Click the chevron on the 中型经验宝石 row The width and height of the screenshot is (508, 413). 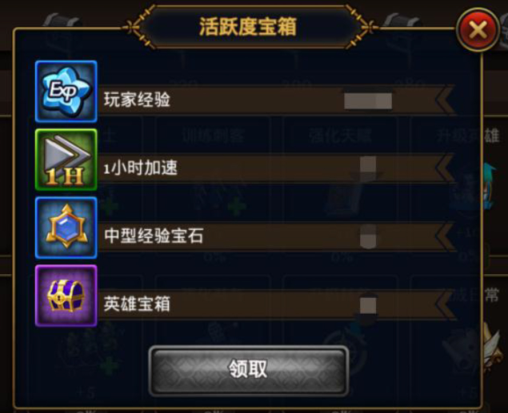445,236
